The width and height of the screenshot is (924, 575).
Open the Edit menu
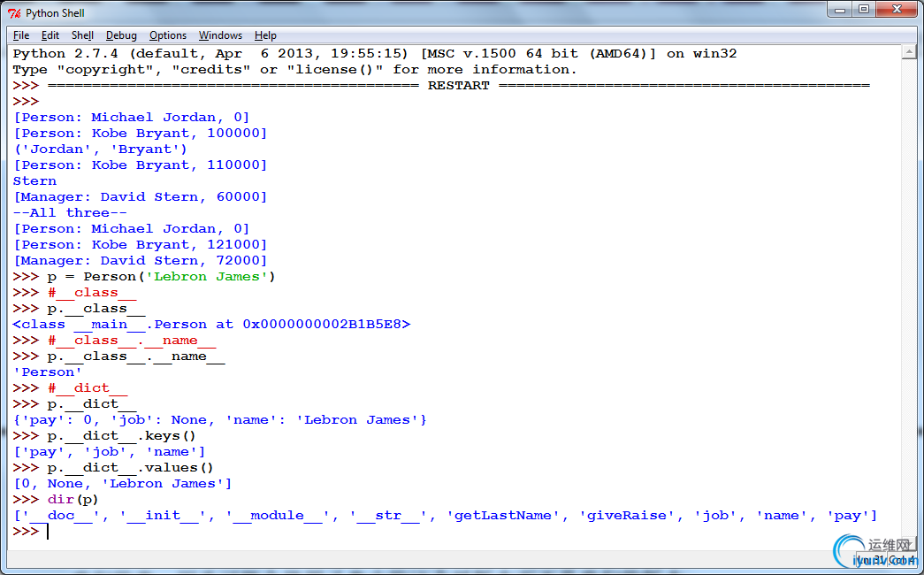pos(50,35)
